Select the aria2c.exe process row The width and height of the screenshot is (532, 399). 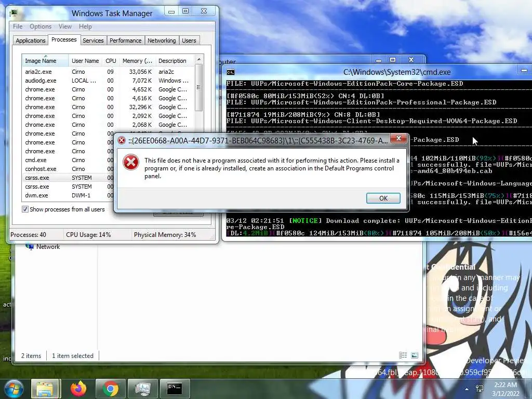click(109, 72)
